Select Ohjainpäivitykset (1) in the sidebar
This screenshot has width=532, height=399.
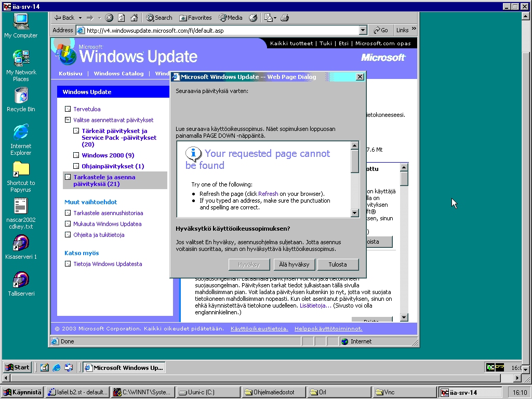pyautogui.click(x=112, y=166)
